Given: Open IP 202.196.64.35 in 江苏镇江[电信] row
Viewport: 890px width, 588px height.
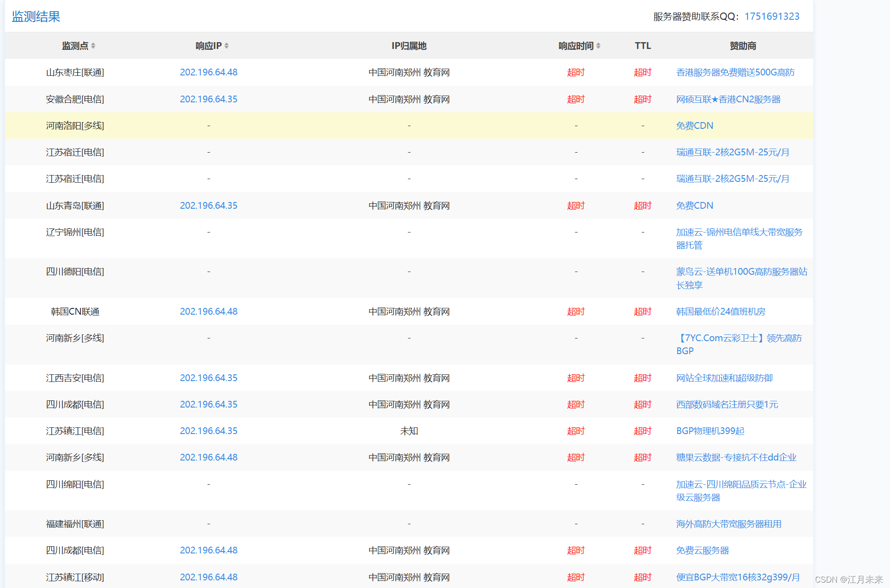Looking at the screenshot, I should click(209, 431).
